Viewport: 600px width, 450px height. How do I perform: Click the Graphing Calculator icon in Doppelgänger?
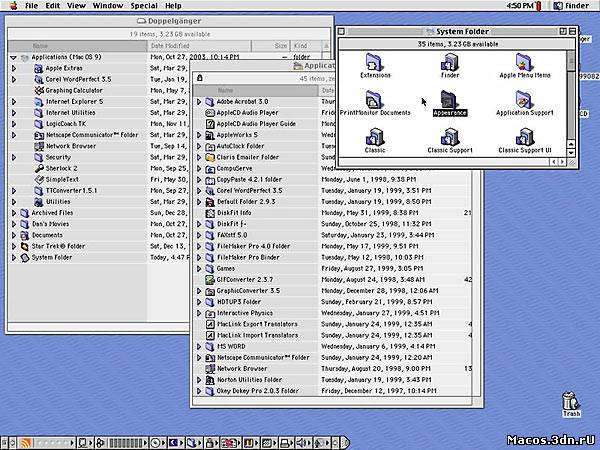point(39,91)
